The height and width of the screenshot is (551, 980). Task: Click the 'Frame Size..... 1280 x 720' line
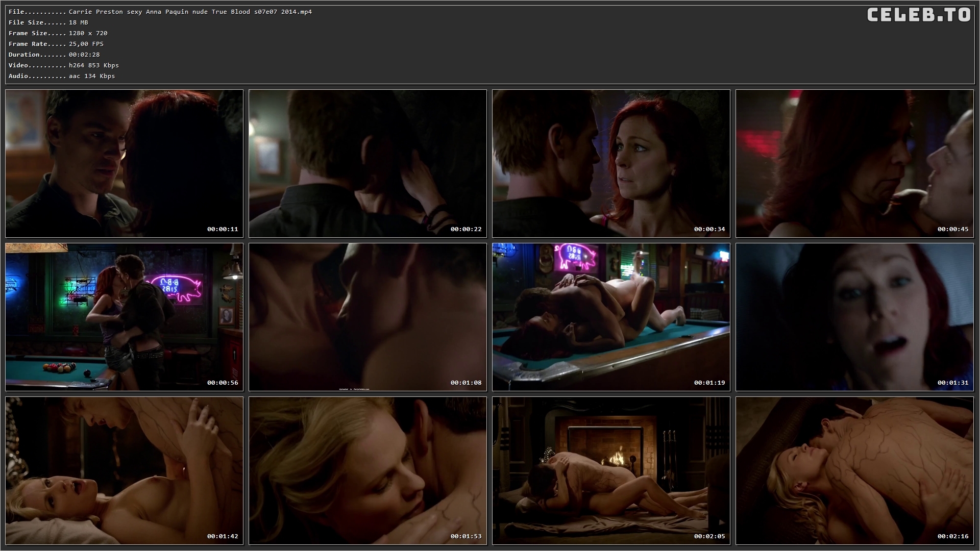click(58, 33)
